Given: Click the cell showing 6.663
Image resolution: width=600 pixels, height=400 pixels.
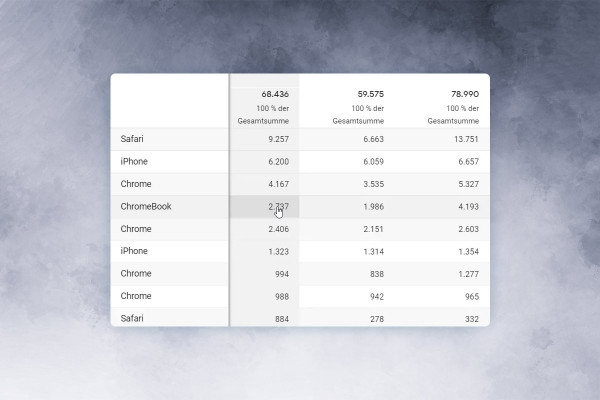Looking at the screenshot, I should pyautogui.click(x=373, y=139).
